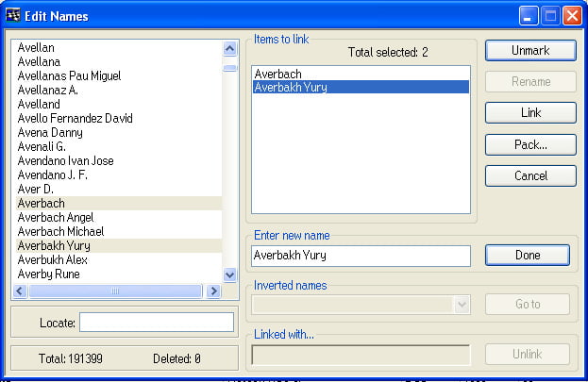Image resolution: width=588 pixels, height=382 pixels.
Task: Select Averbukh Alex in the names list
Action: pyautogui.click(x=119, y=260)
